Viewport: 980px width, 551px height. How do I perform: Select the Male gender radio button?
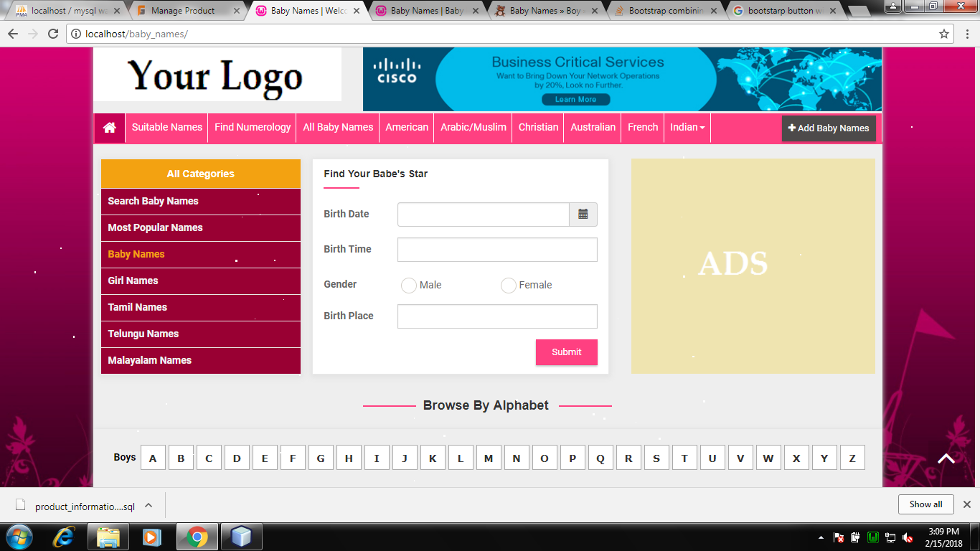coord(409,286)
